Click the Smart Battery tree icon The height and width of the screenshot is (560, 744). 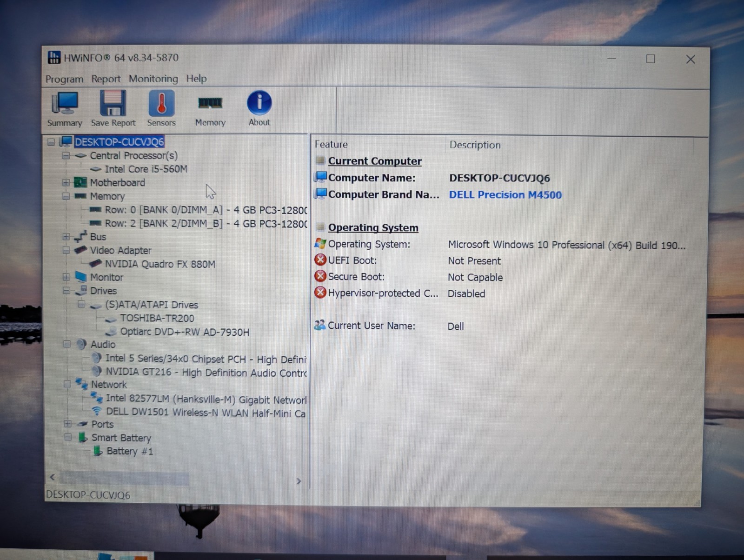tap(83, 437)
